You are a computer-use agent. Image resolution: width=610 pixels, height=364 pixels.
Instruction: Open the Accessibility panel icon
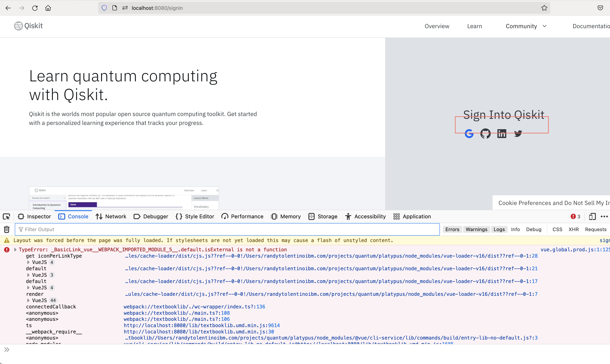tap(349, 216)
